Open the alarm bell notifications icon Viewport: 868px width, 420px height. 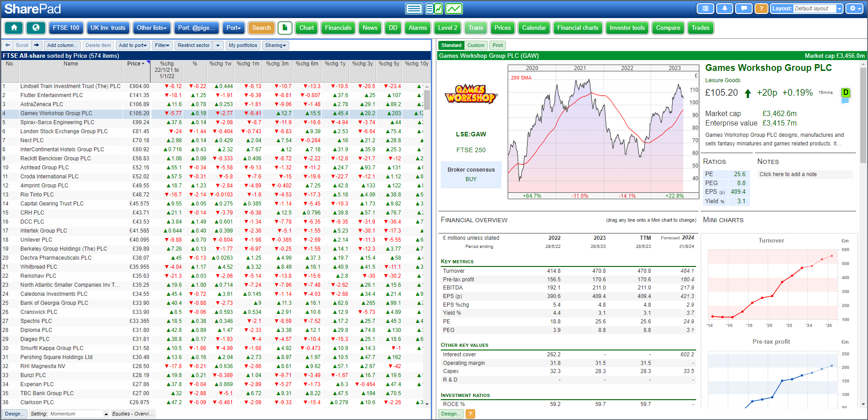(x=725, y=9)
